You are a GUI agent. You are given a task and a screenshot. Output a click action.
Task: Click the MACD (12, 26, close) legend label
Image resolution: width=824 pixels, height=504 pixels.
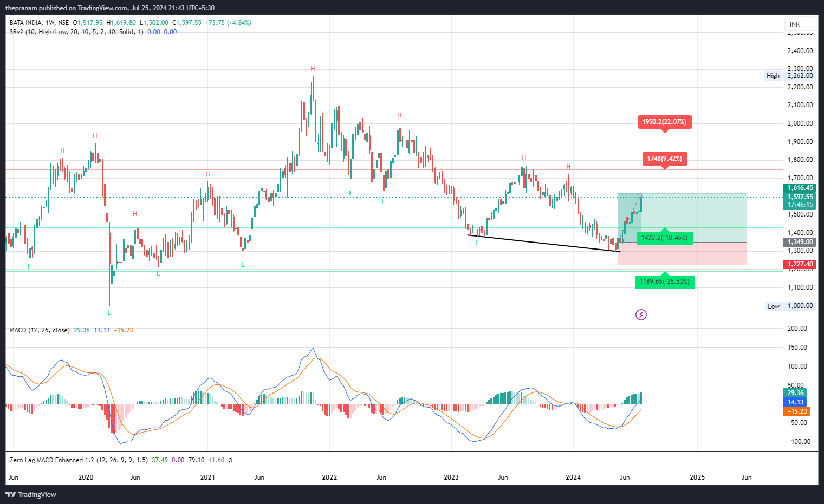40,330
